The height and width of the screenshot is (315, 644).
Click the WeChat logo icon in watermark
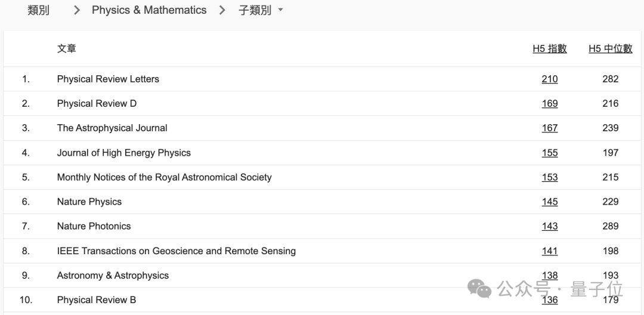[479, 289]
